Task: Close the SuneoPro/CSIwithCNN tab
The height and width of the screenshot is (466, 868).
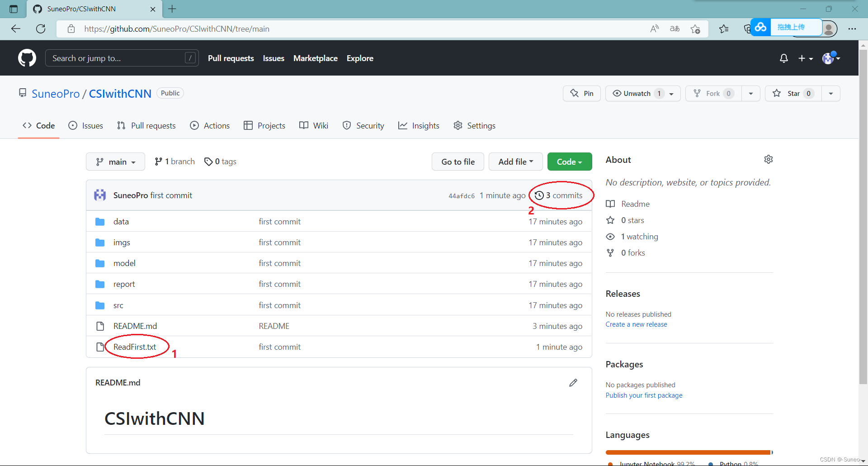Action: pyautogui.click(x=153, y=9)
